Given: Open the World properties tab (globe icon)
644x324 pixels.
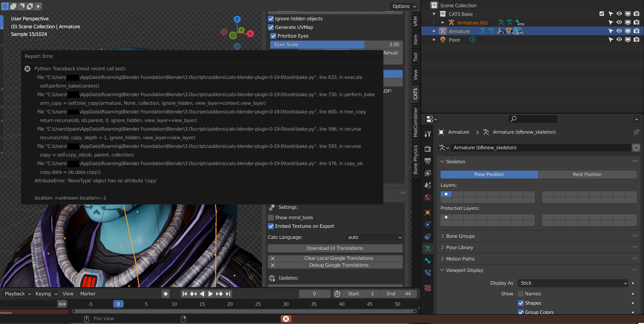Looking at the screenshot, I should coord(428,197).
